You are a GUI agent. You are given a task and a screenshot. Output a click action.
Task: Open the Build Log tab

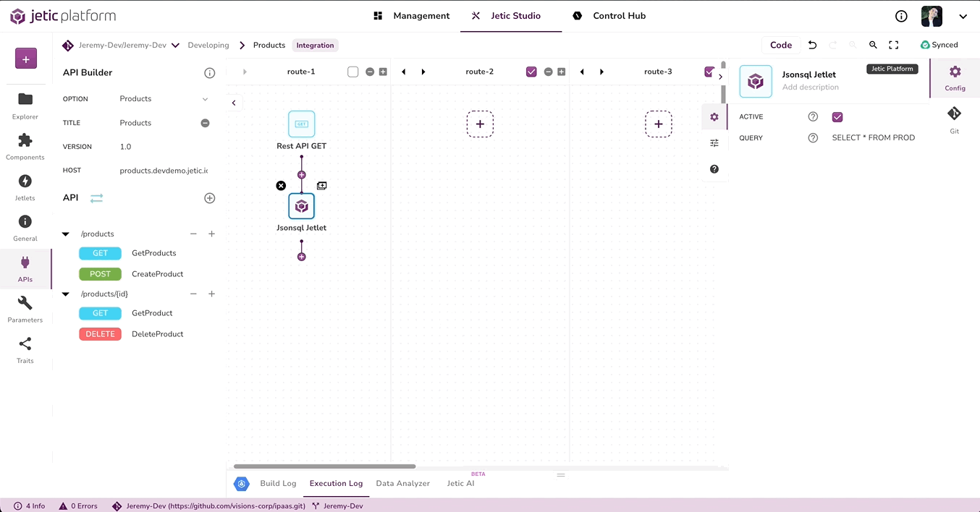[278, 484]
